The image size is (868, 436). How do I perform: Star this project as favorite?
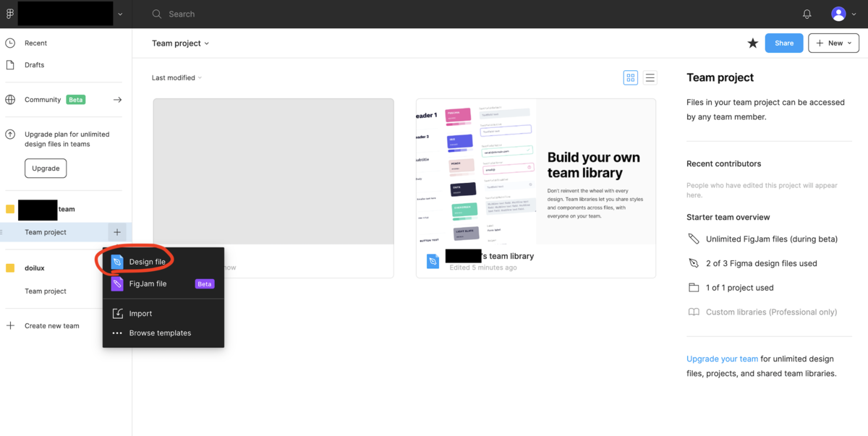coord(753,43)
